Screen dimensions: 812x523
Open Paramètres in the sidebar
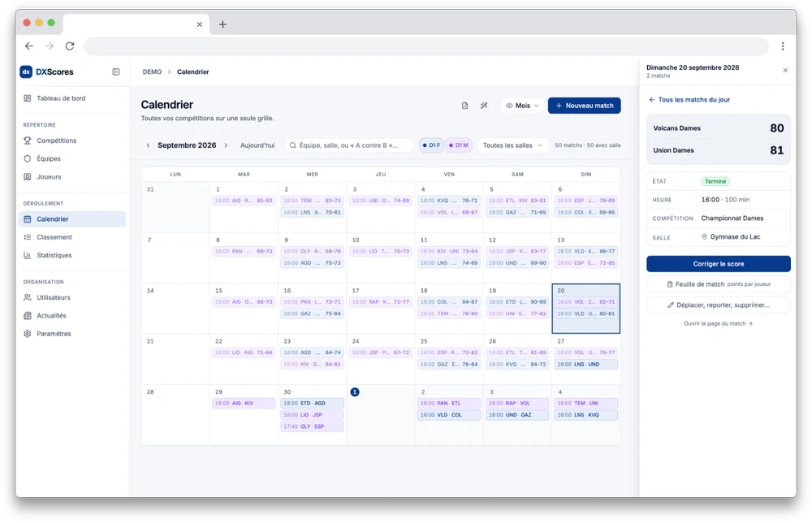(72, 334)
